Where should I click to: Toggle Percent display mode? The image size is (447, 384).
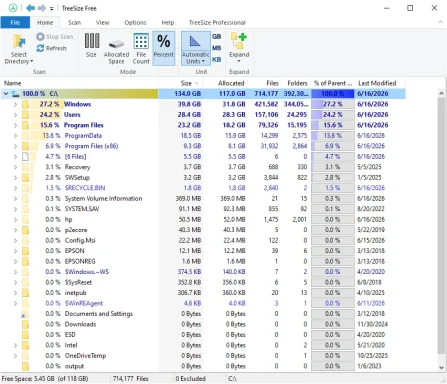pos(164,48)
